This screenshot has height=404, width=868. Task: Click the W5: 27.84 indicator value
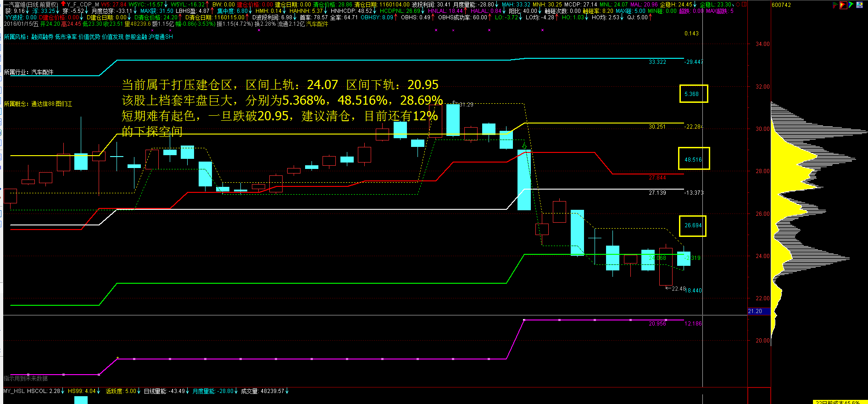(114, 5)
